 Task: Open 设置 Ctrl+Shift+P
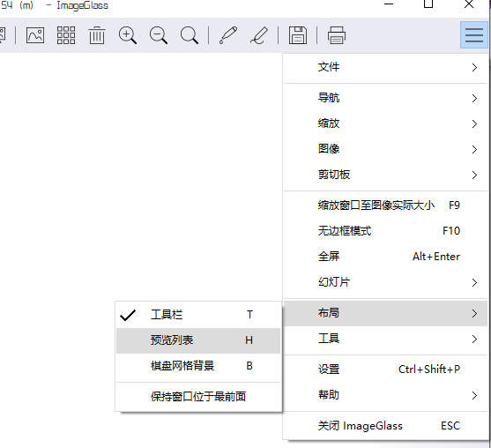pos(386,370)
